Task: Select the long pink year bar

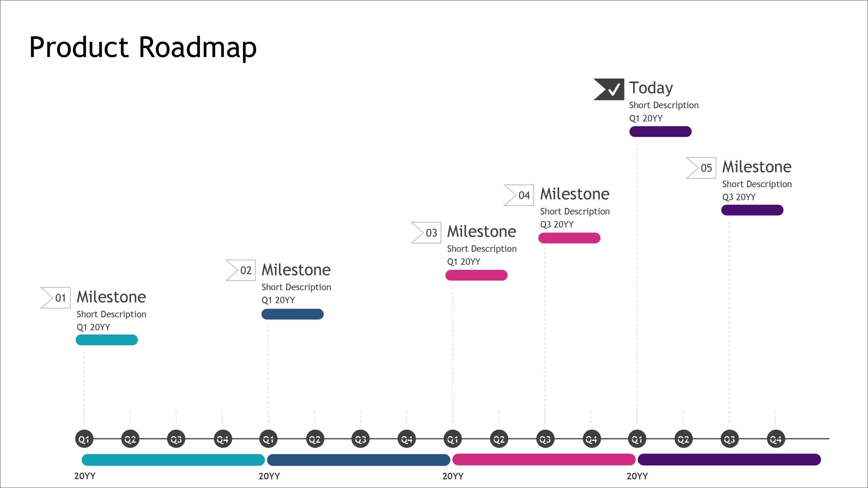Action: tap(544, 460)
